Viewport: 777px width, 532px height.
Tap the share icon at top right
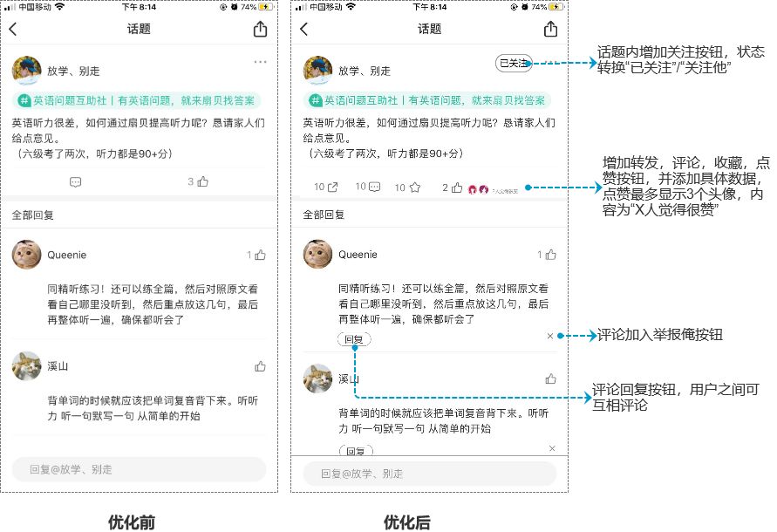[x=549, y=29]
